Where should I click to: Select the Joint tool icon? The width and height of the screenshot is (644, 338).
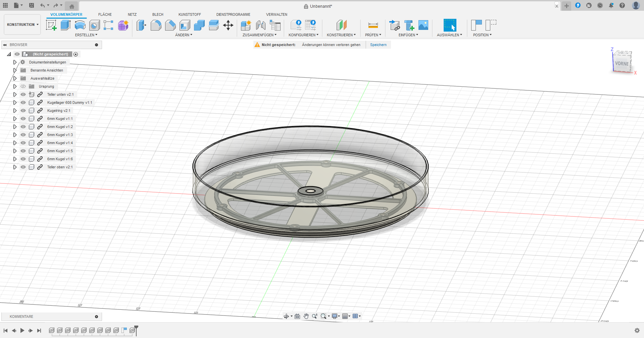[x=260, y=25]
